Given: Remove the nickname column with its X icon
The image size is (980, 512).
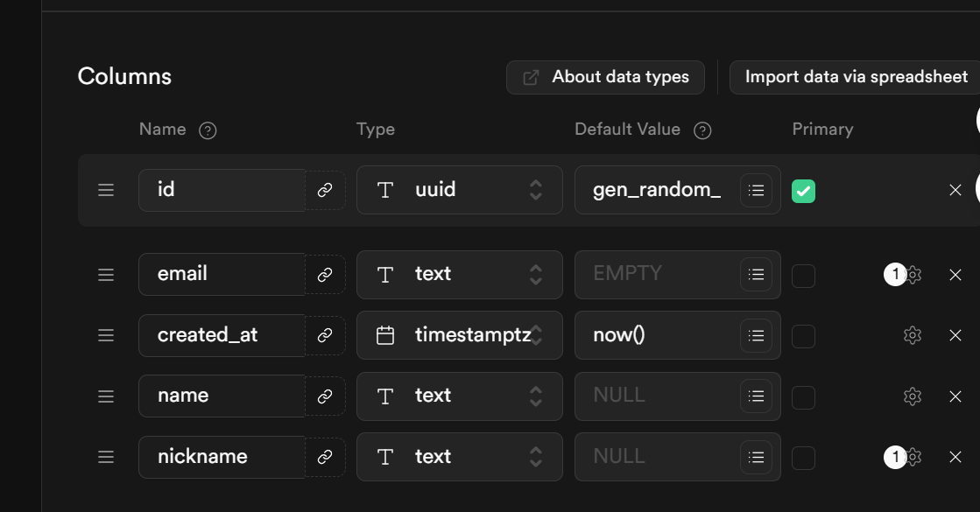Looking at the screenshot, I should (x=955, y=457).
